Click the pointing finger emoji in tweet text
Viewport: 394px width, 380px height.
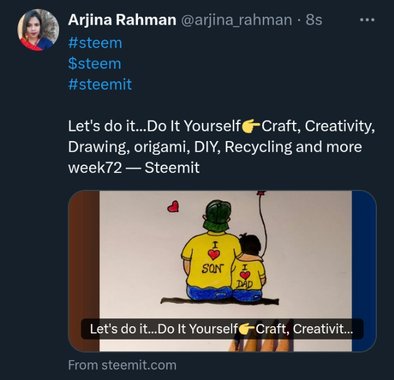click(x=251, y=126)
